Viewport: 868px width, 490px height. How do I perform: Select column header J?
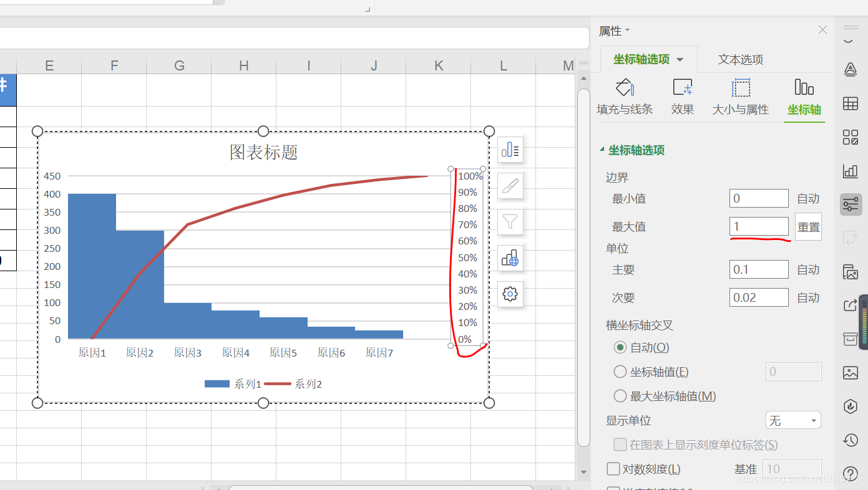(x=374, y=65)
